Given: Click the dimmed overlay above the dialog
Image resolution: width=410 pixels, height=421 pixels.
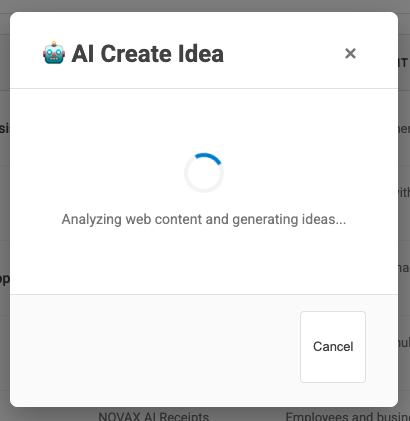Looking at the screenshot, I should pyautogui.click(x=205, y=5).
